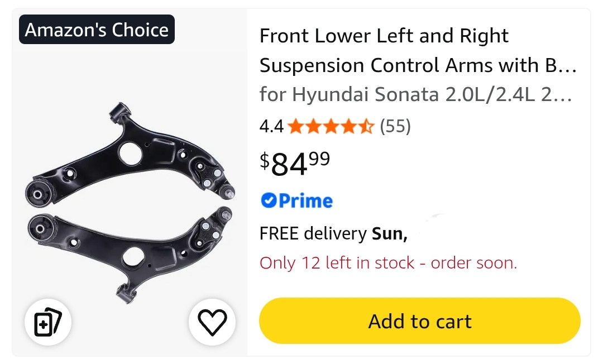This screenshot has width=603, height=364.
Task: Open the Front Lower Left and Right title
Action: [x=384, y=36]
